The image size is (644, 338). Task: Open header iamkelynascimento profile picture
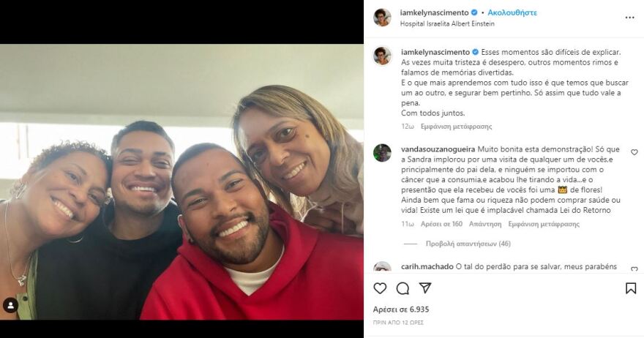click(382, 18)
